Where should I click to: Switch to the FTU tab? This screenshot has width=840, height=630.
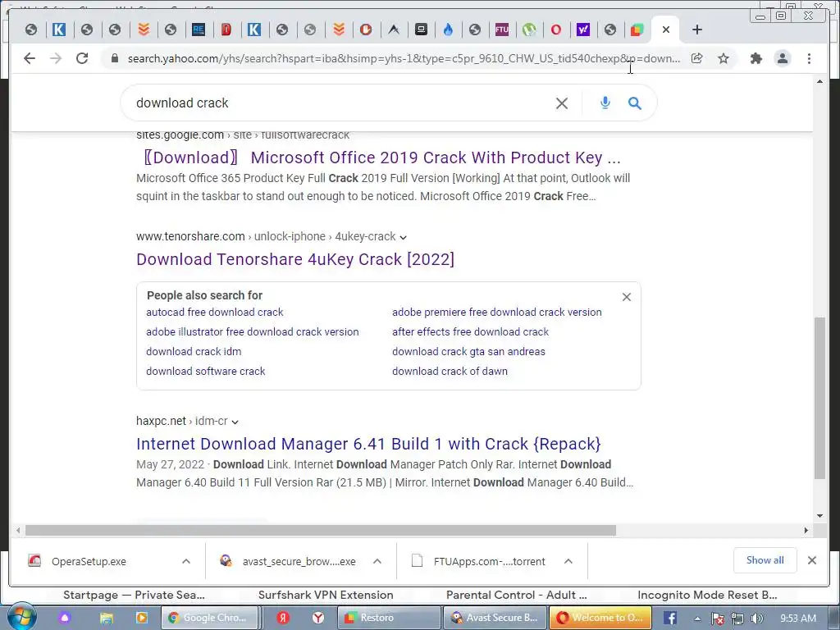click(502, 30)
